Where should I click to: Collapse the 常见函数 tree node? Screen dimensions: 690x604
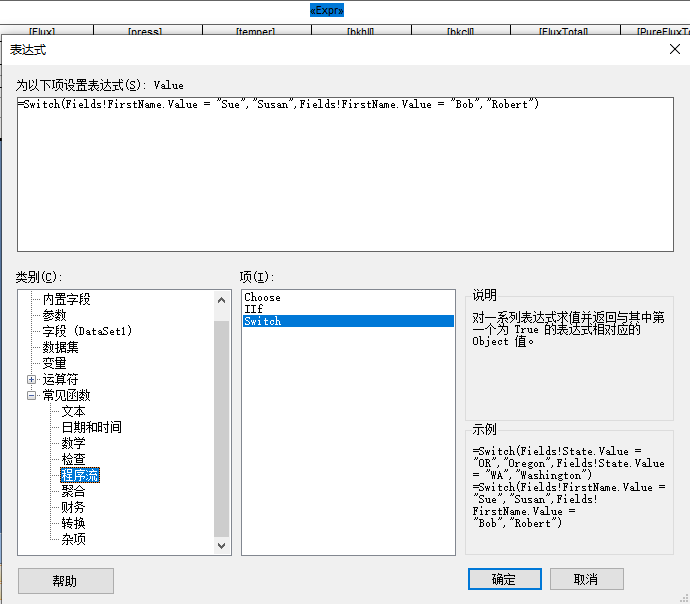[31, 395]
